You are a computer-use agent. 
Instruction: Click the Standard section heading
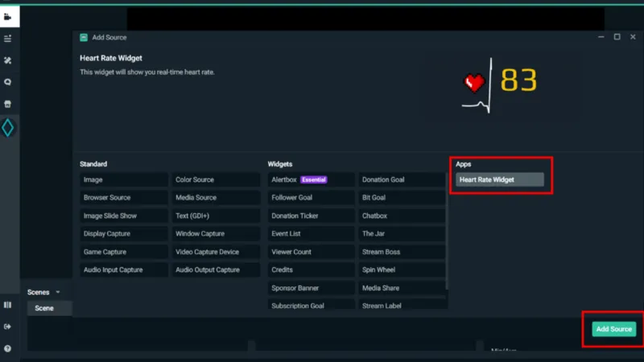click(x=93, y=164)
